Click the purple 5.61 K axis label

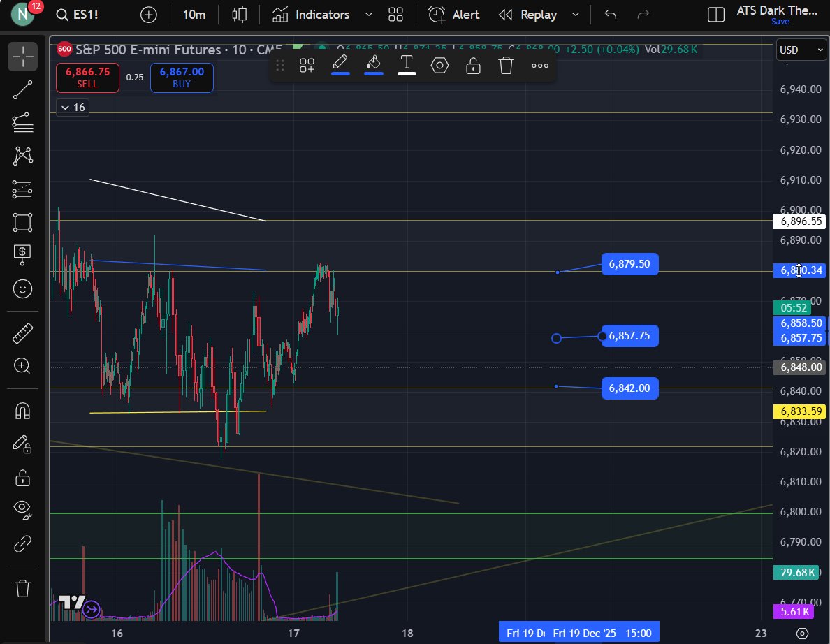click(x=794, y=612)
